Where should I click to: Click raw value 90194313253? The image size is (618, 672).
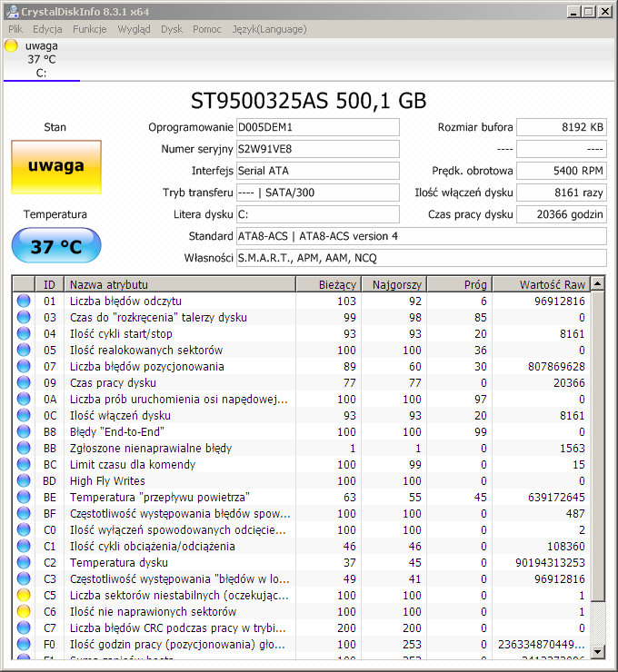pos(550,563)
